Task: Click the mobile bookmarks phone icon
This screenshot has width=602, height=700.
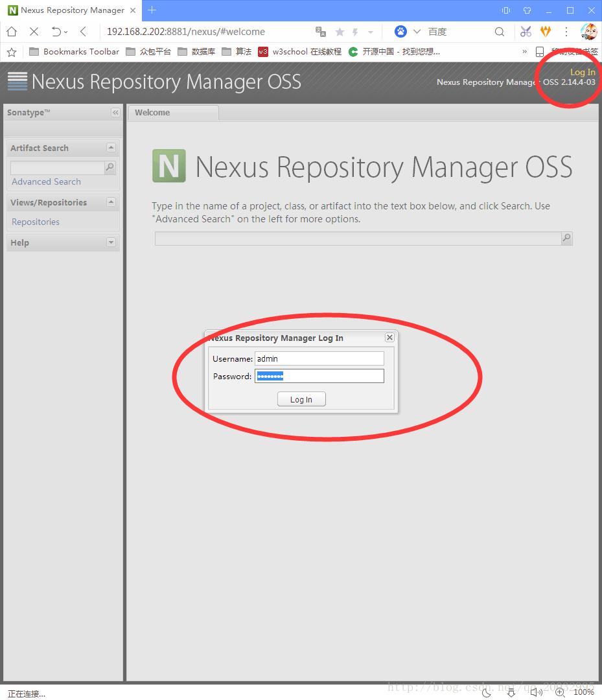Action: [540, 52]
